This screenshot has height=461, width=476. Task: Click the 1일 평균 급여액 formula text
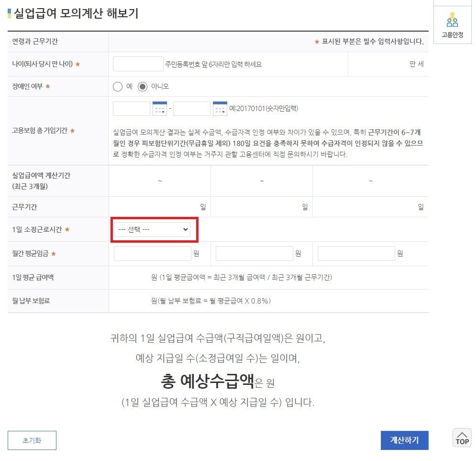tap(242, 278)
